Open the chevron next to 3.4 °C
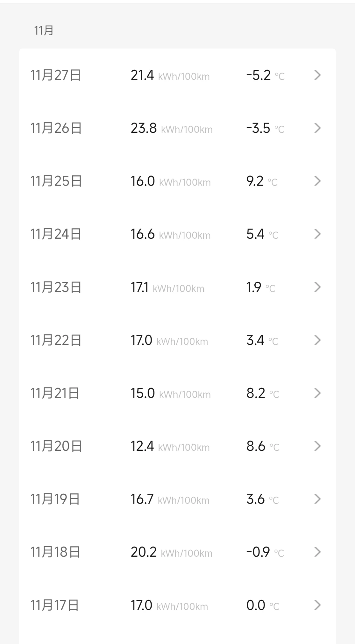355x644 pixels. [317, 340]
